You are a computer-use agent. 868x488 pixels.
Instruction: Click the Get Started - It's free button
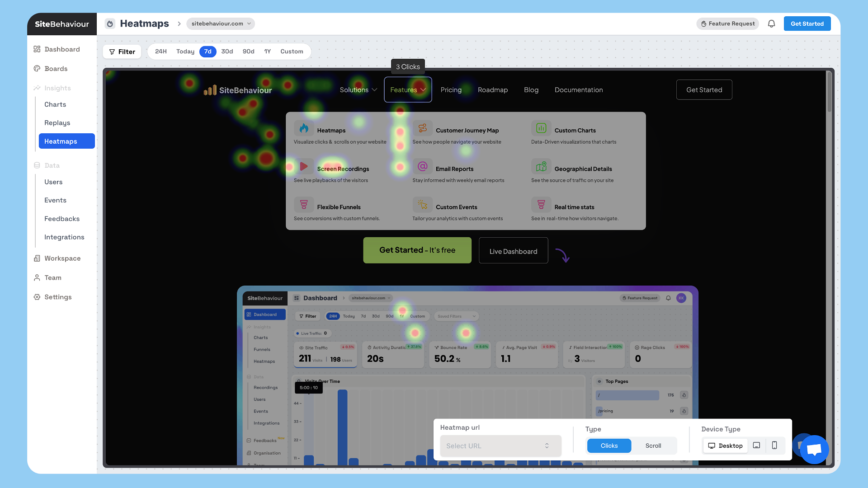coord(417,250)
